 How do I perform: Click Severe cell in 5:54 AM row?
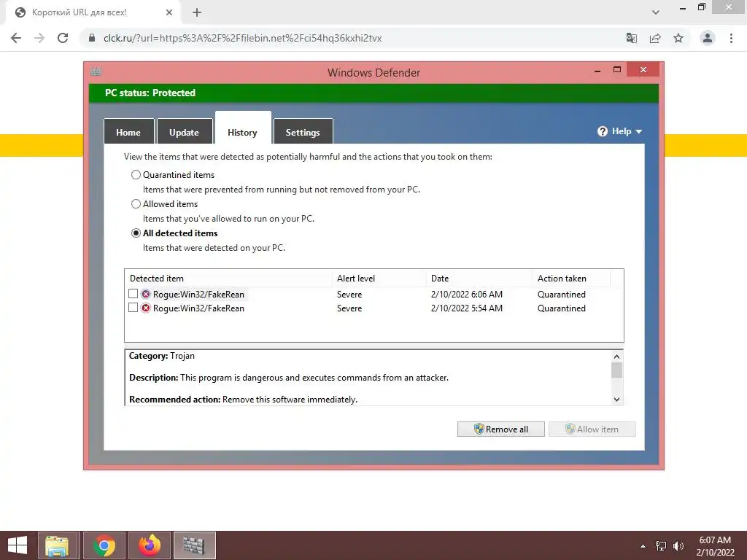point(349,308)
